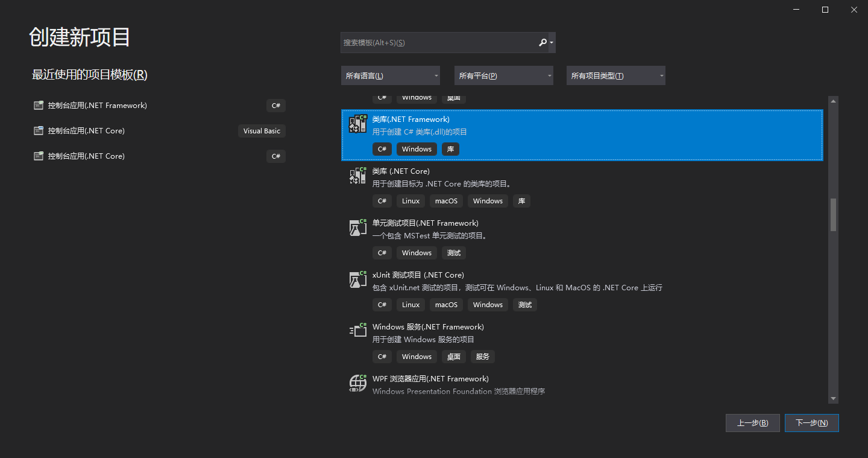
Task: Open the 所有项目类型 project type dropdown
Action: pos(616,75)
